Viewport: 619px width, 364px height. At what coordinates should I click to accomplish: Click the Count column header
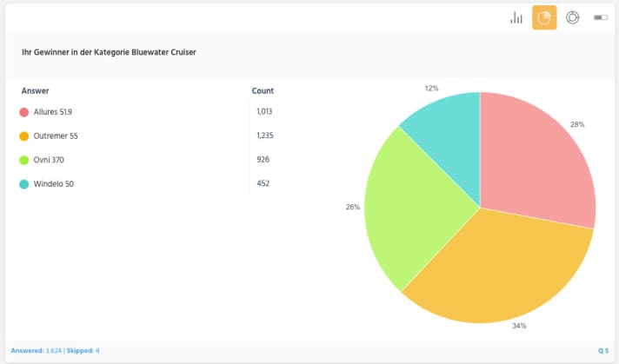[263, 90]
